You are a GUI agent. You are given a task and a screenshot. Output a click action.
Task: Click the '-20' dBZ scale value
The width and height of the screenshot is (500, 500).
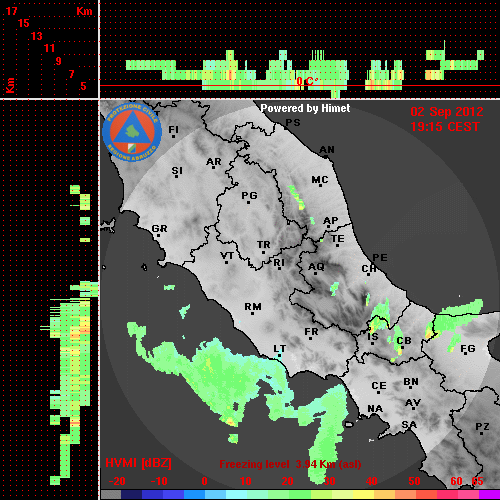pyautogui.click(x=117, y=481)
